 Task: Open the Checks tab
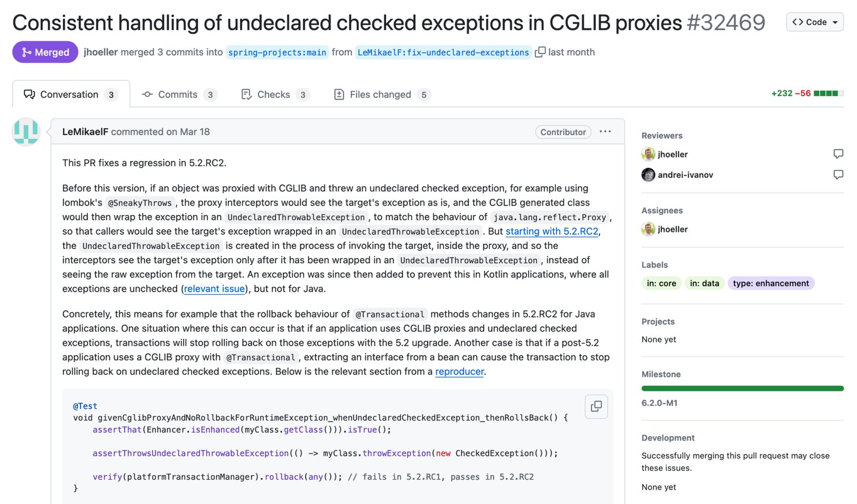tap(275, 94)
